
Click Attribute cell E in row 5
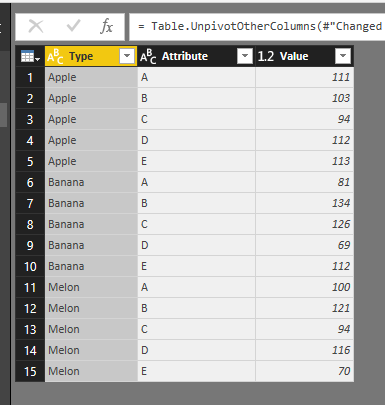point(196,161)
